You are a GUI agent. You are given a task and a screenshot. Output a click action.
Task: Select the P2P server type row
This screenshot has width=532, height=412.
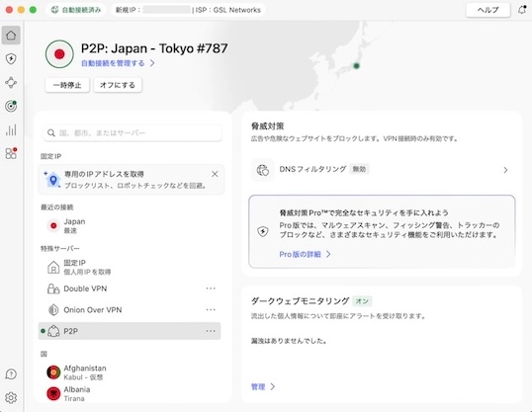(x=130, y=331)
